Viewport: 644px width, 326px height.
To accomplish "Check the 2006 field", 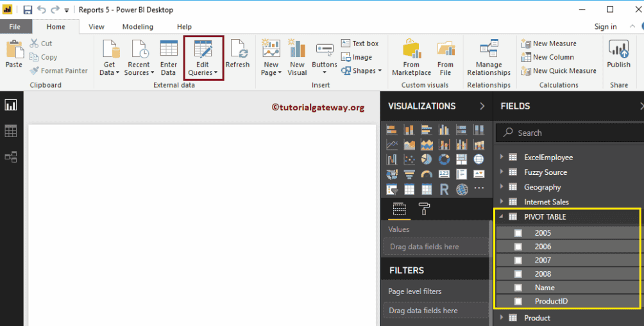I will [x=518, y=247].
